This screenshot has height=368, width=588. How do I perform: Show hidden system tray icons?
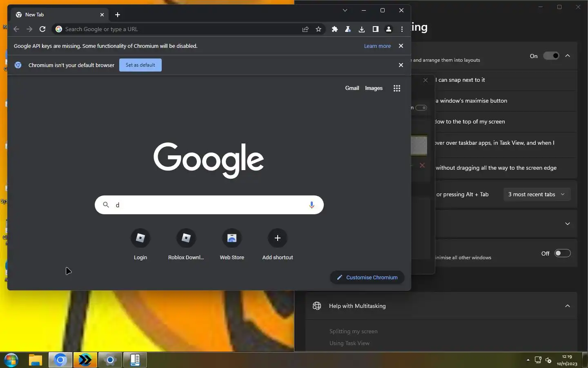528,360
